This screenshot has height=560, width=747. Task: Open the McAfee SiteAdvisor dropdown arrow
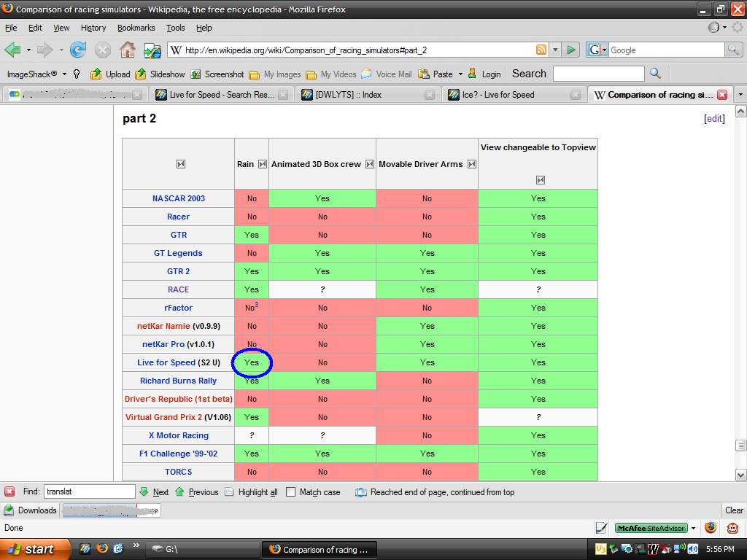[x=693, y=528]
